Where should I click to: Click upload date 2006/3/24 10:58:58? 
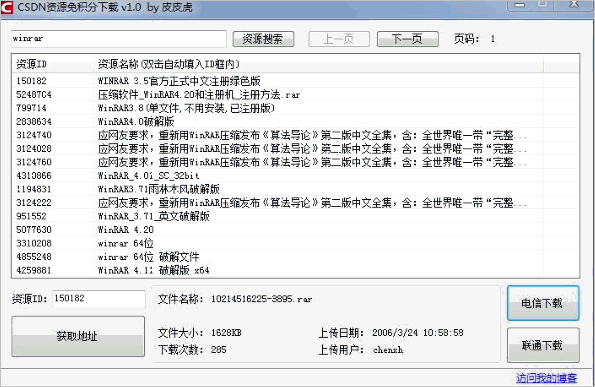pyautogui.click(x=418, y=333)
